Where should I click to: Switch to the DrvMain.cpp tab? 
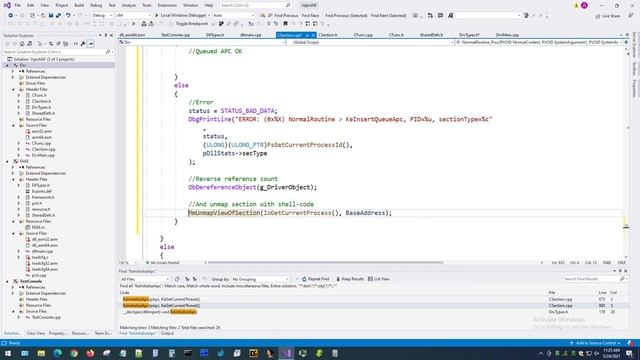point(507,35)
